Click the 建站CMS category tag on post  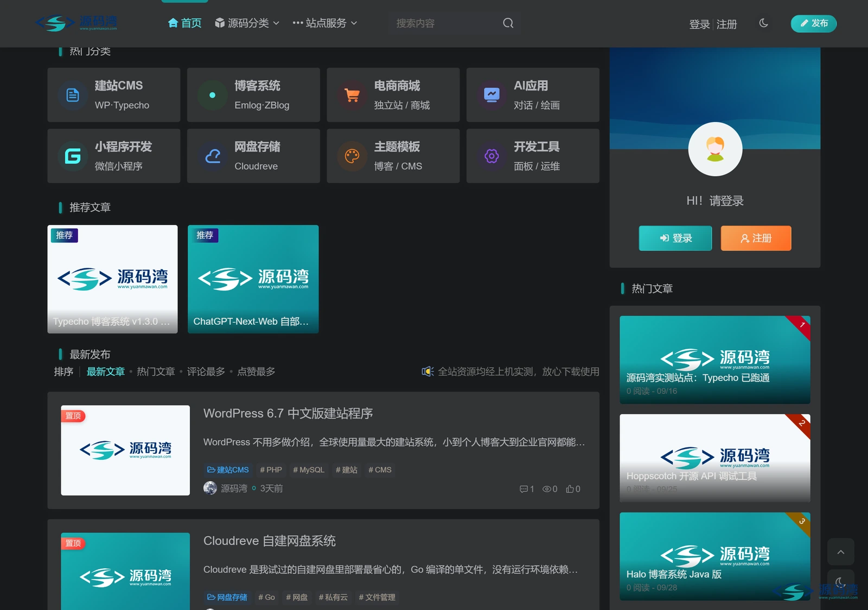pyautogui.click(x=228, y=470)
